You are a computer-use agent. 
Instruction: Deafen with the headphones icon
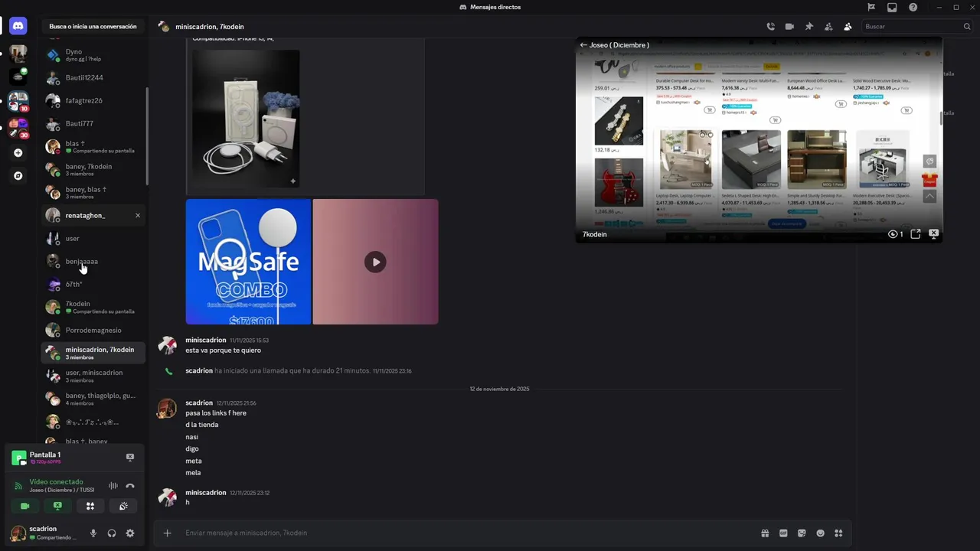coord(112,533)
